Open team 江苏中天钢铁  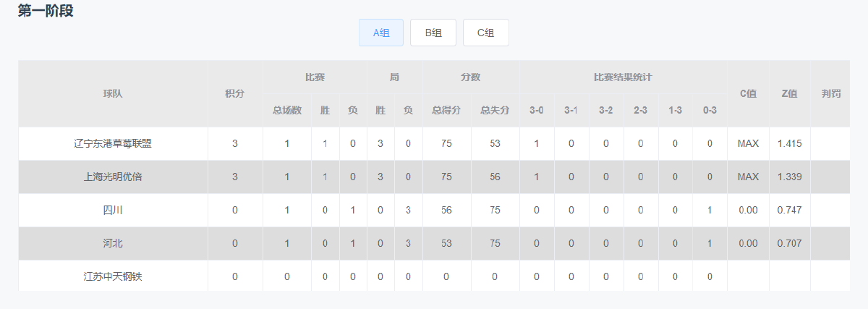pos(113,276)
